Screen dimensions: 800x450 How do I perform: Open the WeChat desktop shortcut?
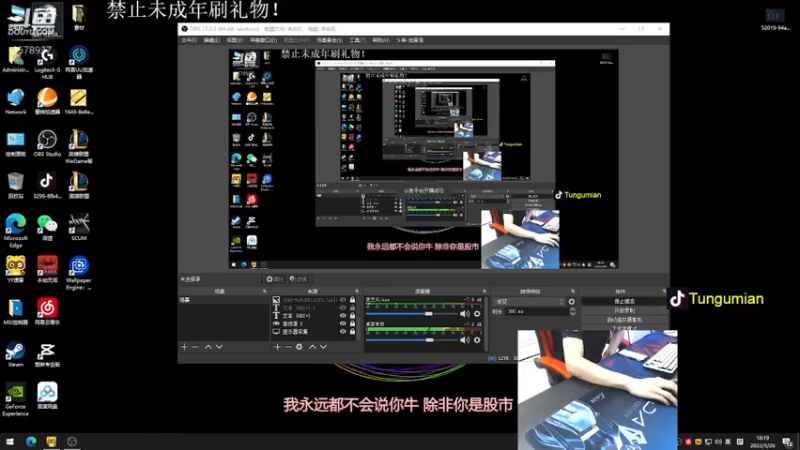(47, 228)
